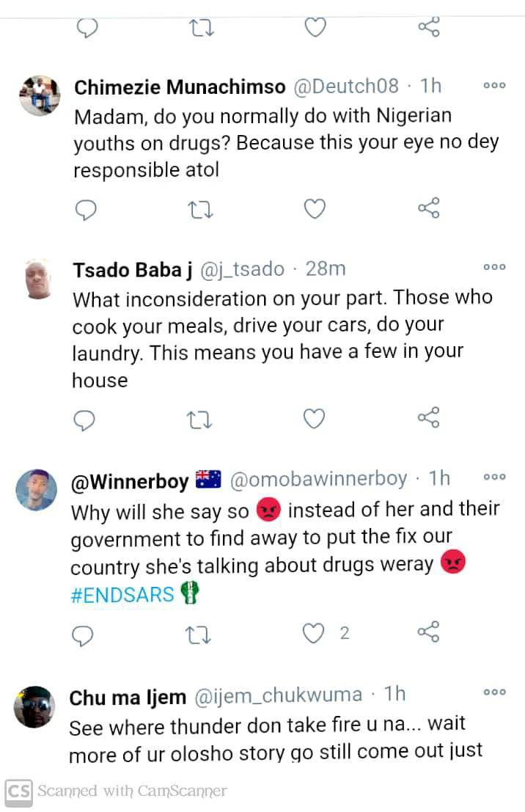Like @Winnerboy's tweet with 2 likes
This screenshot has height=812, width=525.
315,633
